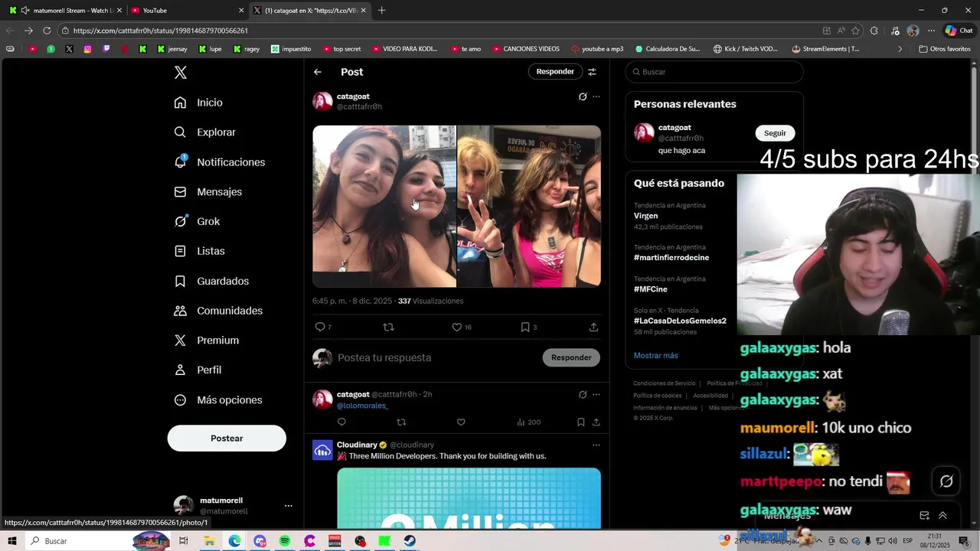Image resolution: width=980 pixels, height=551 pixels.
Task: Open Cloudinary profile name link
Action: 357,445
